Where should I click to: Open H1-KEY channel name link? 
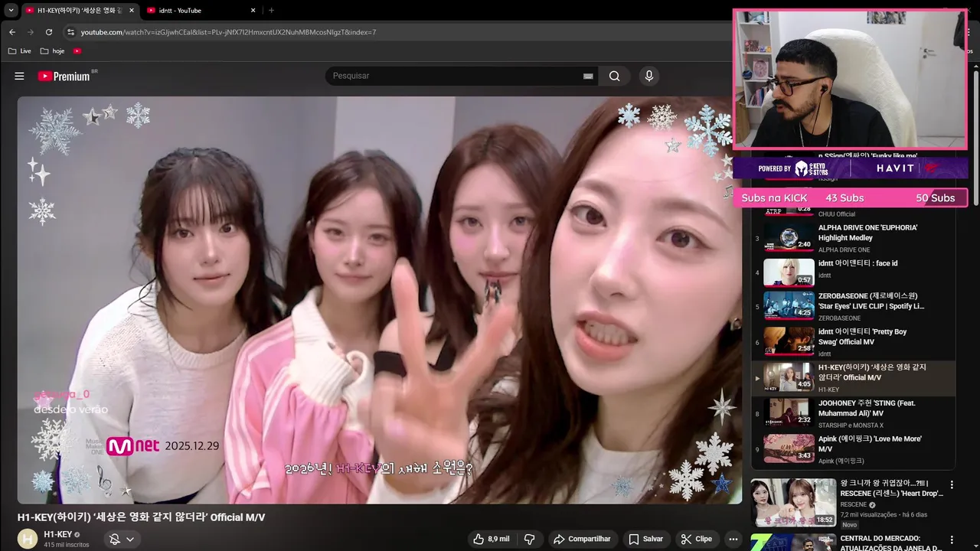58,534
